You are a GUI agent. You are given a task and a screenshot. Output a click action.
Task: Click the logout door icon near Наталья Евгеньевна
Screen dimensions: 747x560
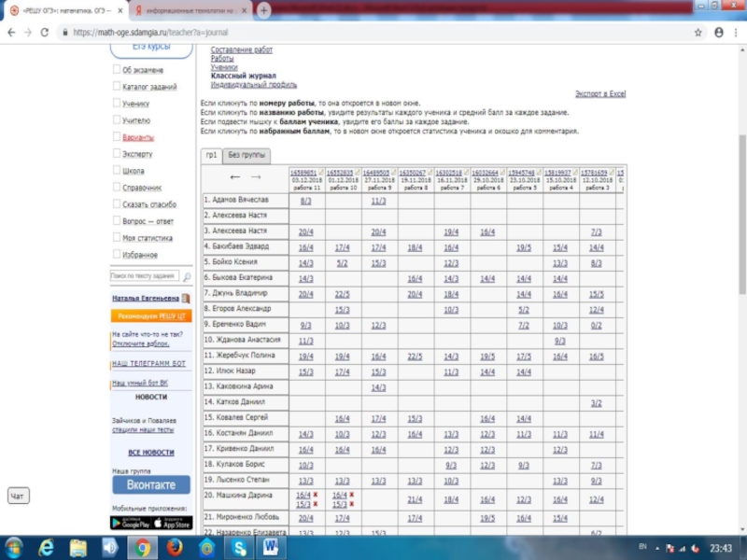[186, 299]
